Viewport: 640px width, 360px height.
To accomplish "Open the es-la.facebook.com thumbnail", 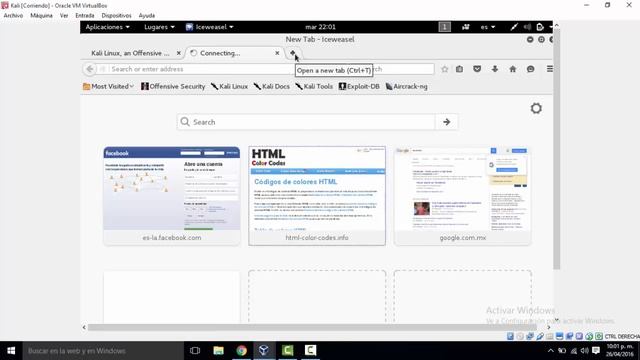I will [x=172, y=196].
